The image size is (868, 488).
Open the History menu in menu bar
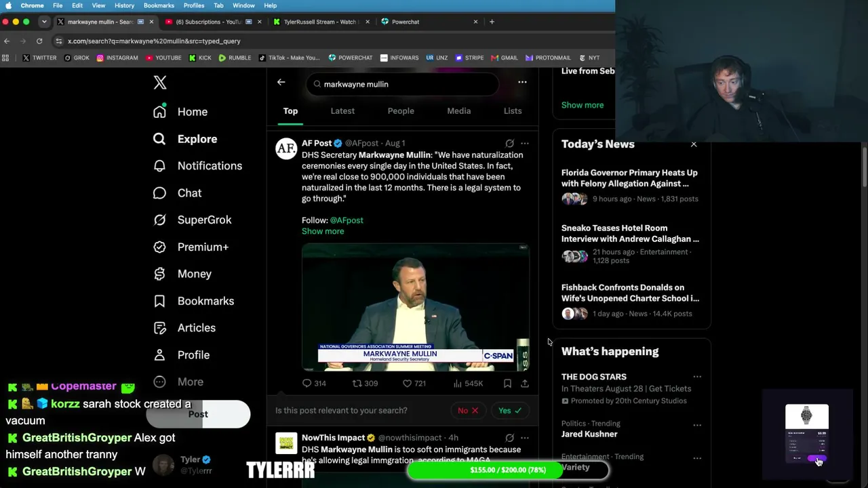point(124,5)
